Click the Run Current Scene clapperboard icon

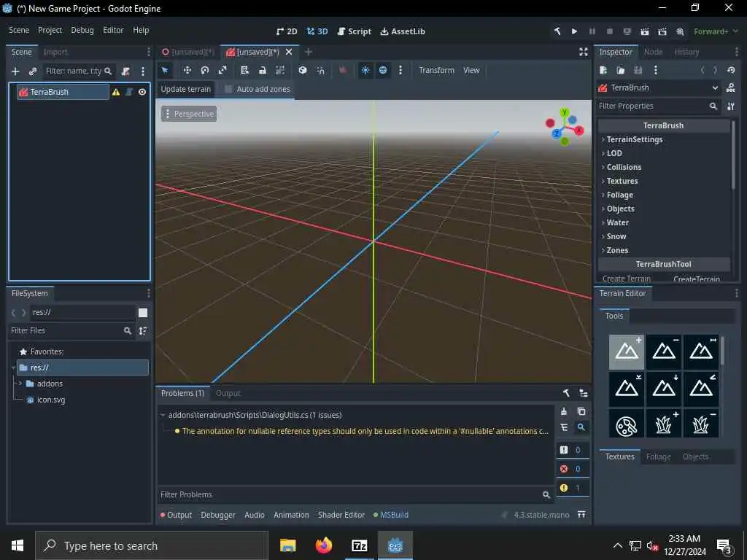[x=645, y=31]
